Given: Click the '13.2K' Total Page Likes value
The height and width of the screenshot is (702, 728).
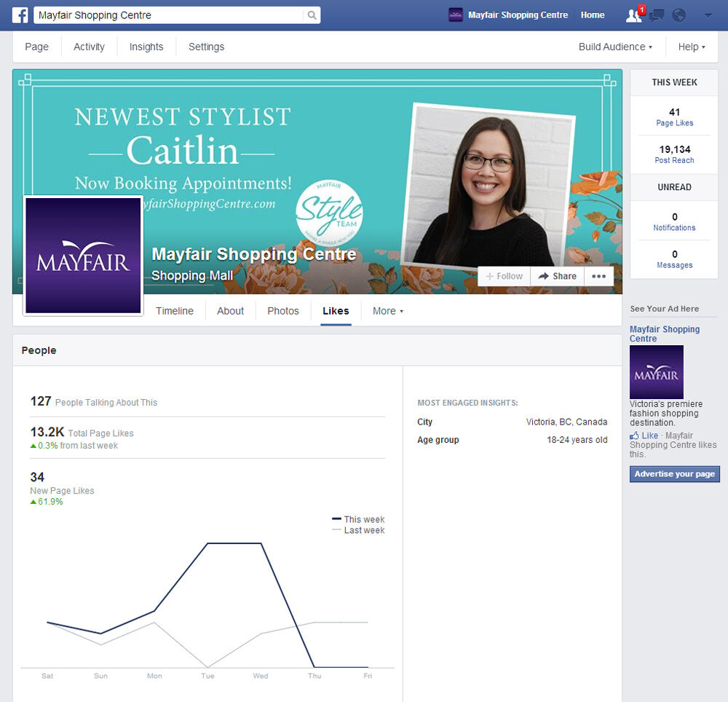Looking at the screenshot, I should pos(47,433).
